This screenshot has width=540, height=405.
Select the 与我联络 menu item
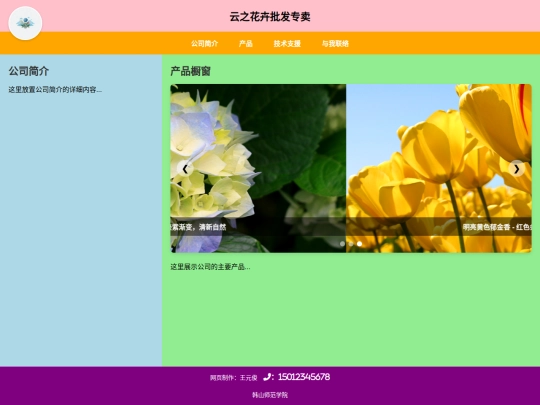335,43
